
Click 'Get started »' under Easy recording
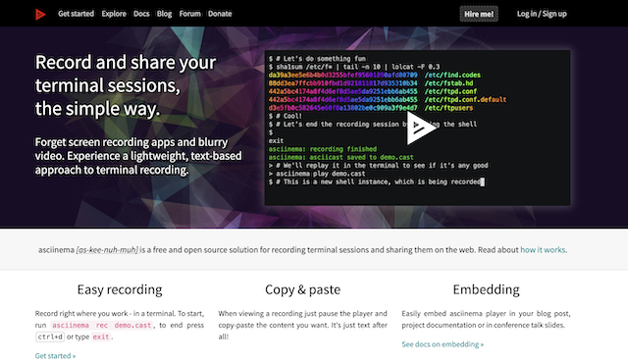pyautogui.click(x=55, y=355)
